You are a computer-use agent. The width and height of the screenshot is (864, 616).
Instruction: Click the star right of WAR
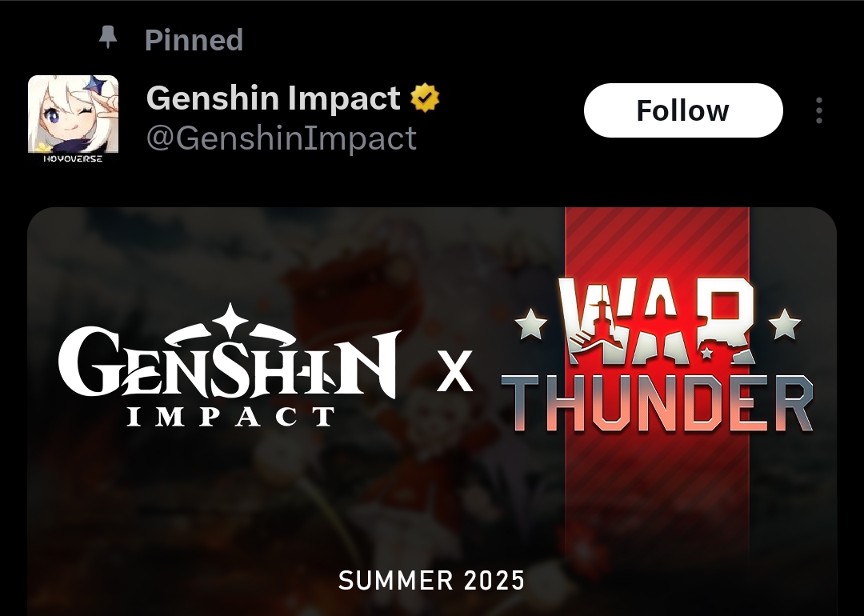pyautogui.click(x=785, y=325)
